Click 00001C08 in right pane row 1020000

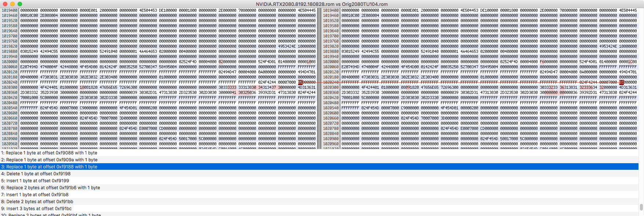tap(628, 62)
